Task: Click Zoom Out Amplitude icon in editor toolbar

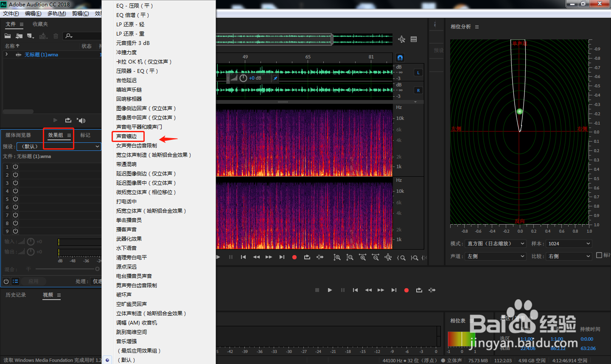Action: click(x=350, y=257)
